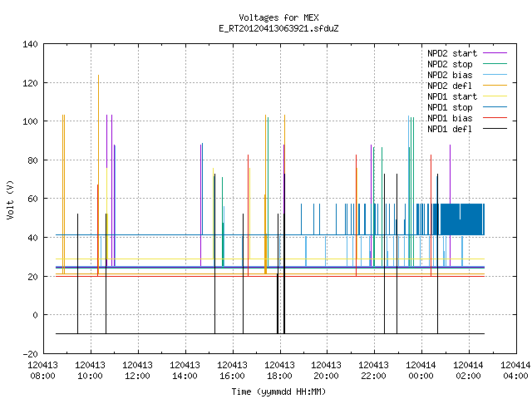
Task: Click the '120413 12:00' x-axis tick label
Action: coord(137,371)
